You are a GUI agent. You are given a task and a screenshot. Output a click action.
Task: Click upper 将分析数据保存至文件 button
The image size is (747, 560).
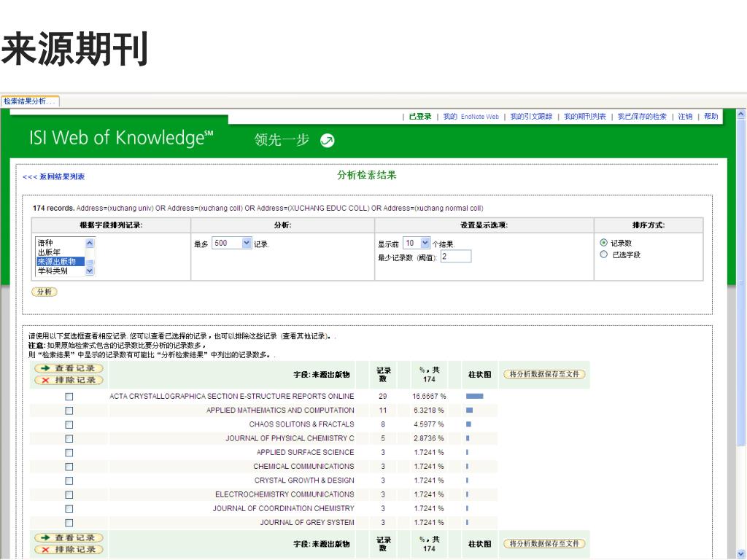coord(544,374)
